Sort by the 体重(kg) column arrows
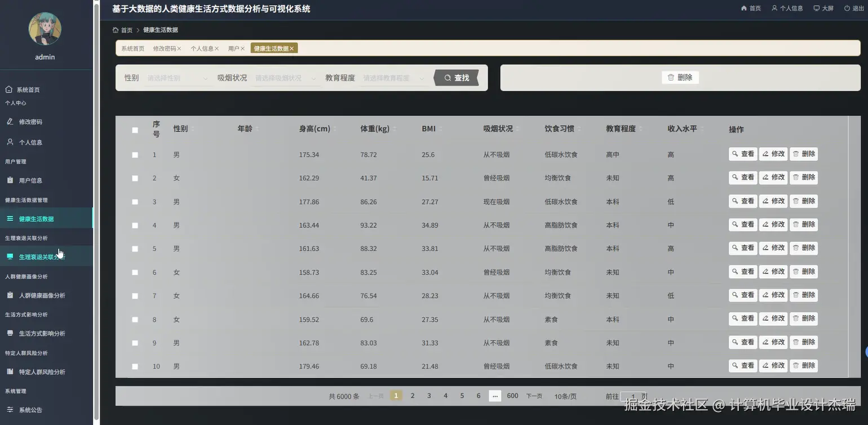 click(394, 129)
